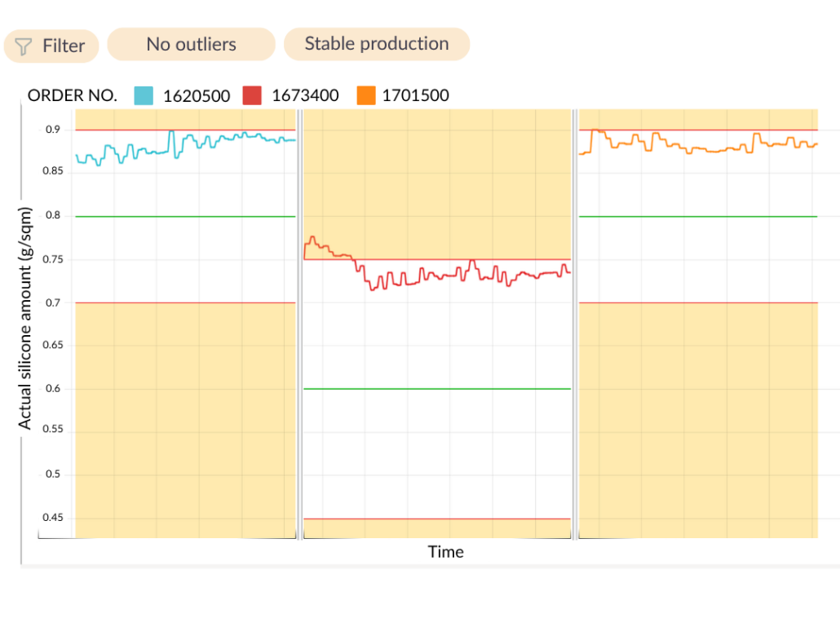Click the 0.9 tick label on the y-axis
Screen dimensions: 840x622
coord(52,130)
